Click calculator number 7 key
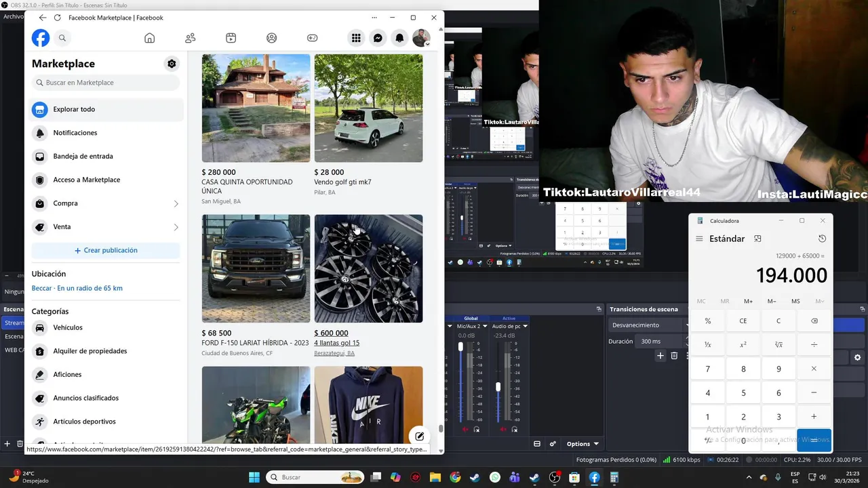 (x=708, y=369)
